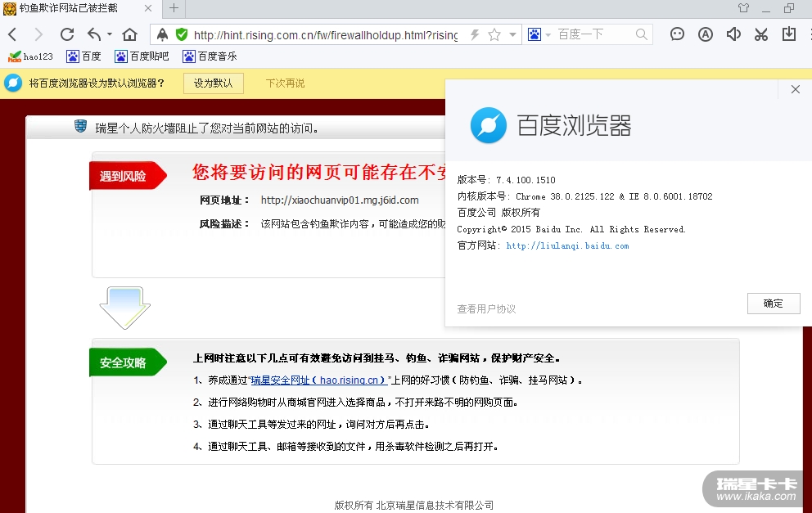Restore the browser window size

[x=789, y=7]
